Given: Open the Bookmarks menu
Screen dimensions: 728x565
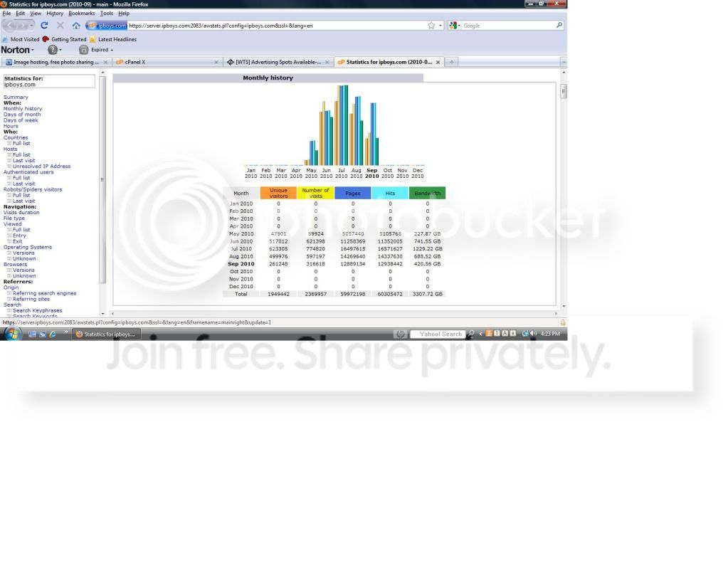Looking at the screenshot, I should point(82,14).
